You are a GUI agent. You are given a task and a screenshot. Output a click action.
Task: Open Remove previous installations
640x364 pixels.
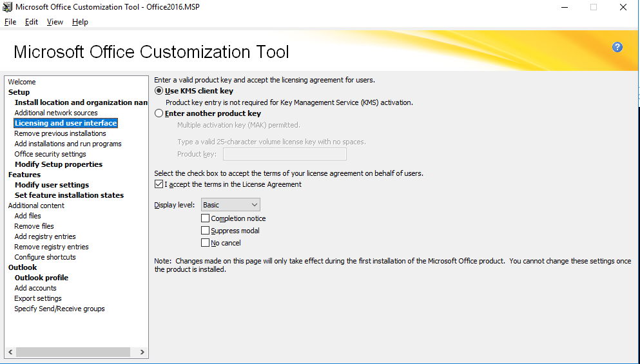click(60, 133)
